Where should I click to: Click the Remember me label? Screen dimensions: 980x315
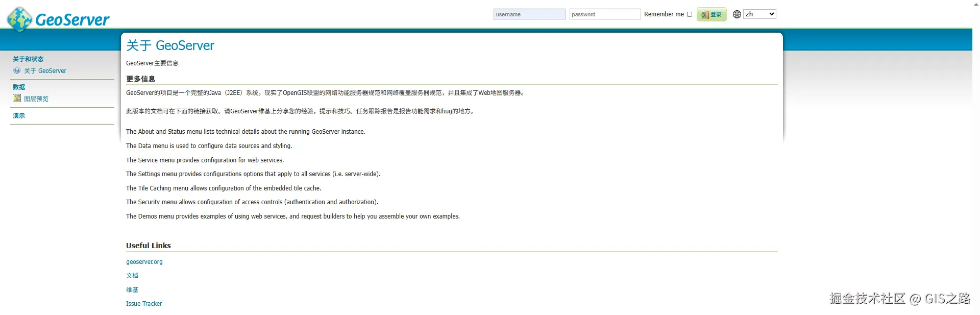pos(664,14)
